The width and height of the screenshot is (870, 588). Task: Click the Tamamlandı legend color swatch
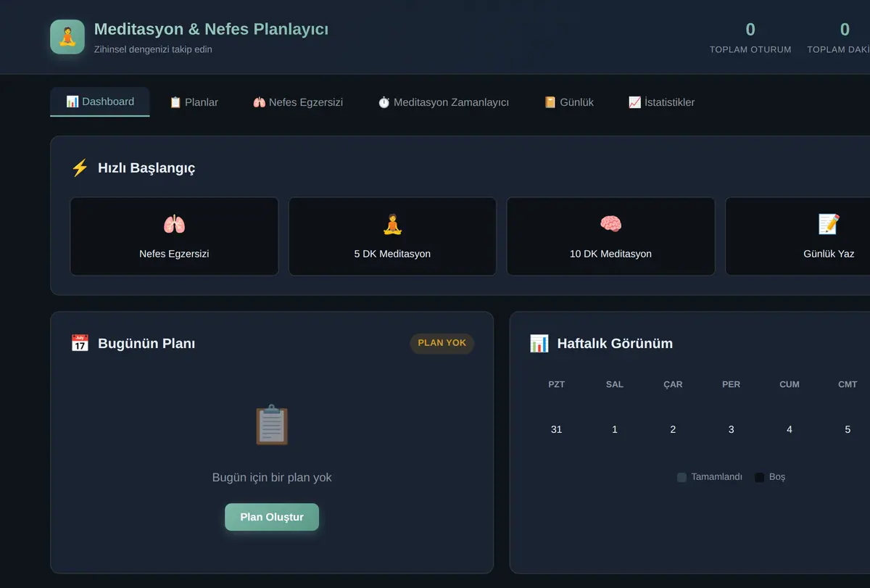(681, 477)
